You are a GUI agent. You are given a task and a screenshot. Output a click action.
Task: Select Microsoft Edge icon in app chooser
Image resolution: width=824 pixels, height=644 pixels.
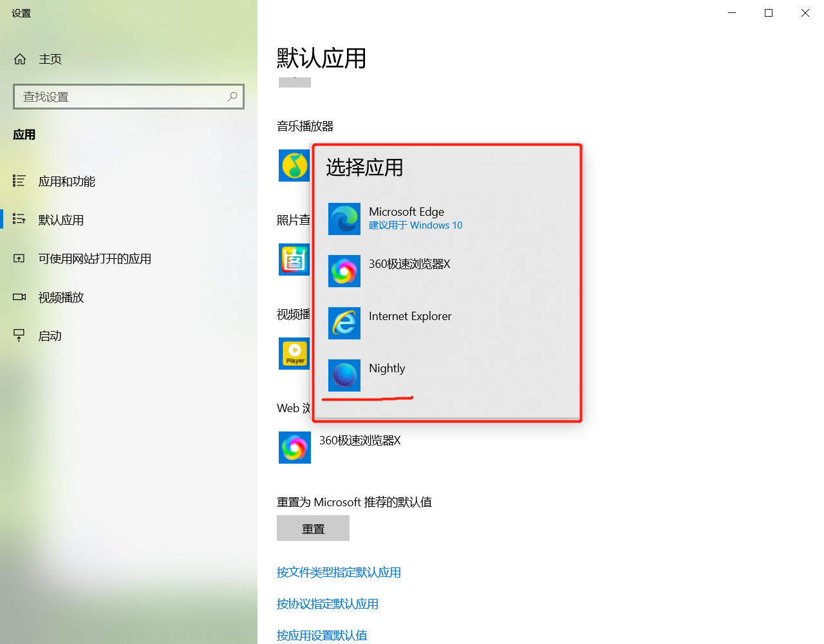[344, 219]
